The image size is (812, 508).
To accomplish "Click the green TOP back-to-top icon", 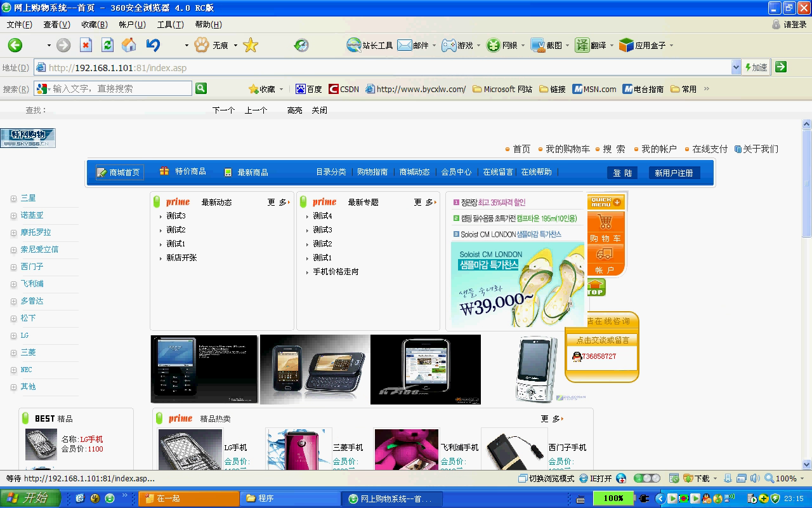I will [596, 288].
